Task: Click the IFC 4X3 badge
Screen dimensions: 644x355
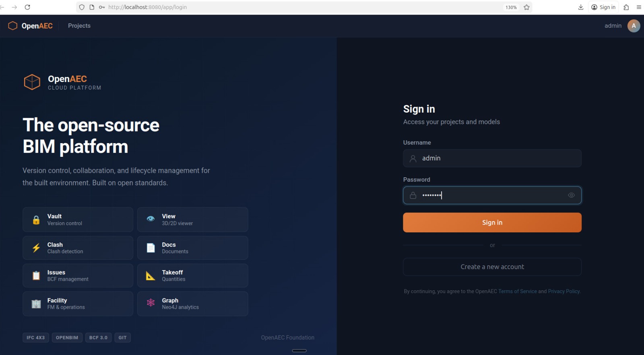Action: (x=36, y=338)
